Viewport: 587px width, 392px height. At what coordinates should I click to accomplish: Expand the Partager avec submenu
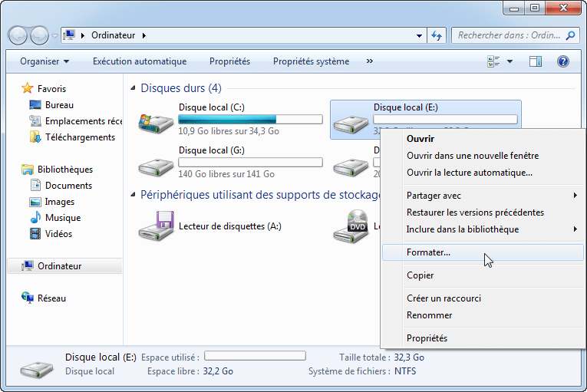[x=483, y=196]
